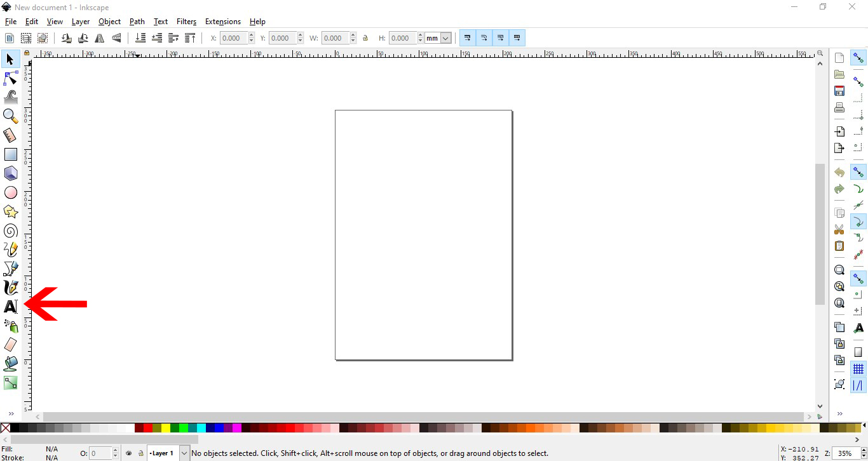Open the Path menu
Viewport: 868px width, 461px height.
(x=137, y=22)
